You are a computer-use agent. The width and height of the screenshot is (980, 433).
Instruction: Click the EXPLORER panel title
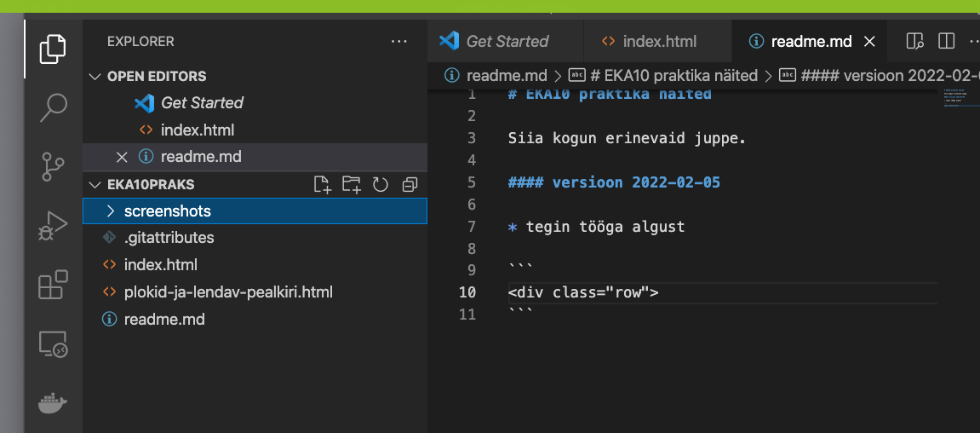[x=140, y=41]
